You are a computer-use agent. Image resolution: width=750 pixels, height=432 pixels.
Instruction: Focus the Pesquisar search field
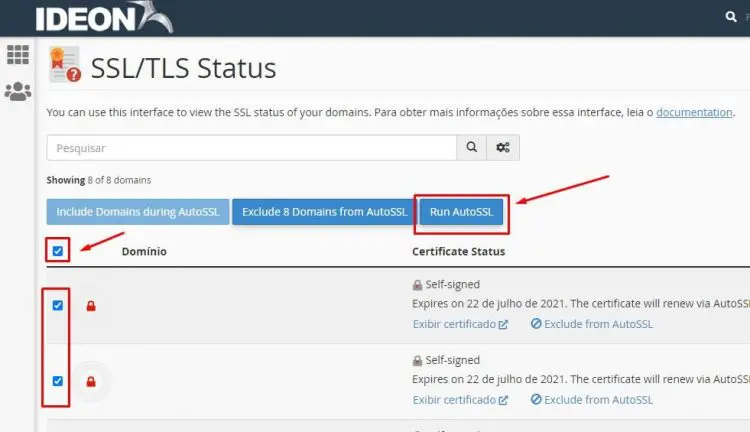(x=252, y=147)
